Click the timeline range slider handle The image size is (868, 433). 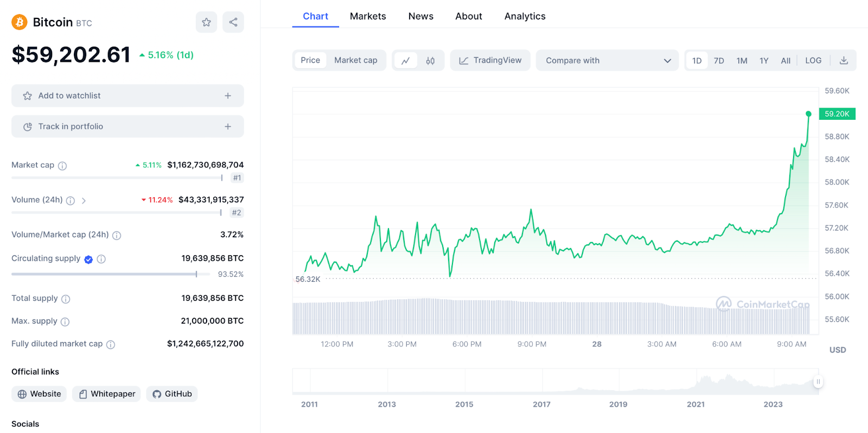pyautogui.click(x=818, y=382)
